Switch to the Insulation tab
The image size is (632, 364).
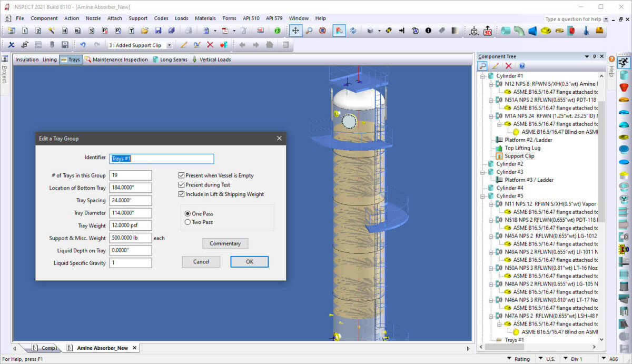coord(26,59)
